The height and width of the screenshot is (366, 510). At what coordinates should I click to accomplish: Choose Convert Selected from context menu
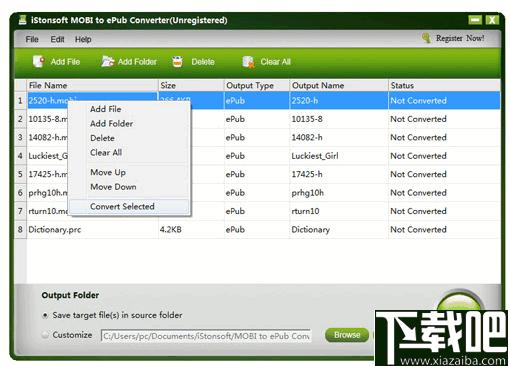[129, 206]
